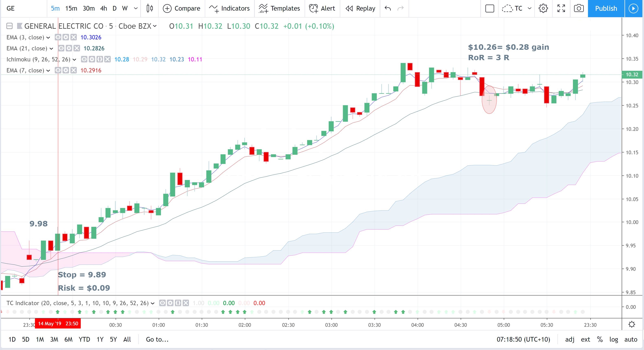
Task: Toggle extended hours with ext
Action: point(586,339)
